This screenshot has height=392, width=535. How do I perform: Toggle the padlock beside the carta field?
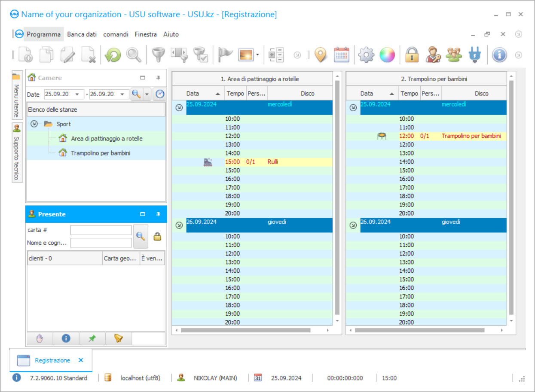[157, 236]
